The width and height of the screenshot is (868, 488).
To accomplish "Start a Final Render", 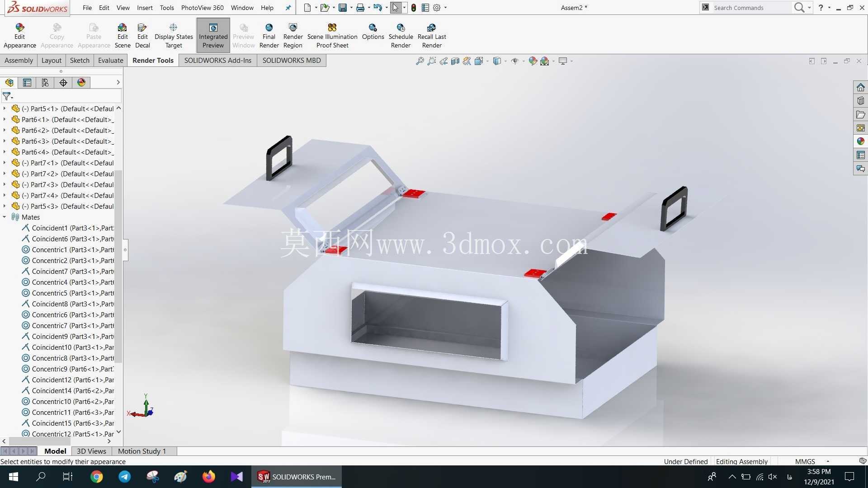I will [x=269, y=35].
